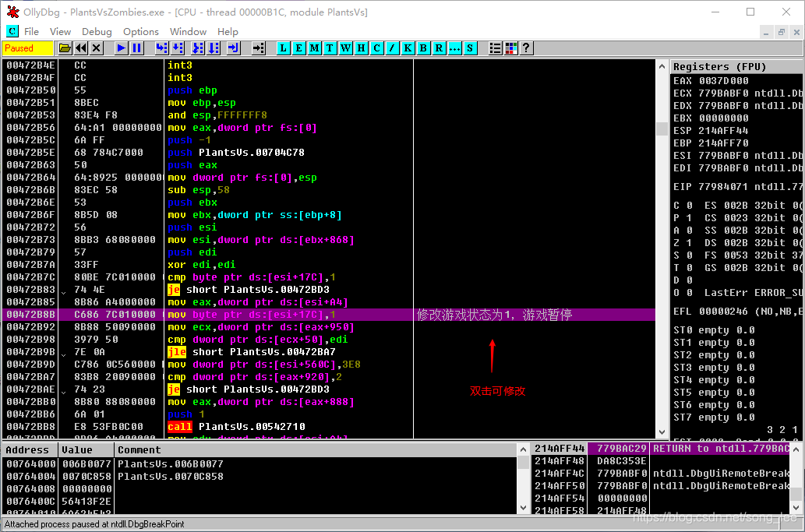Open Call stack with K button
The width and height of the screenshot is (805, 532).
408,48
